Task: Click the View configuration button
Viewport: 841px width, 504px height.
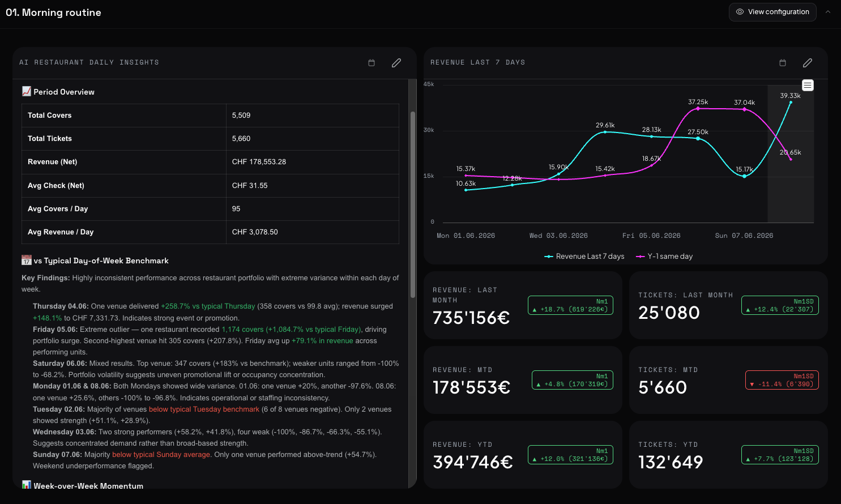Action: [x=772, y=12]
